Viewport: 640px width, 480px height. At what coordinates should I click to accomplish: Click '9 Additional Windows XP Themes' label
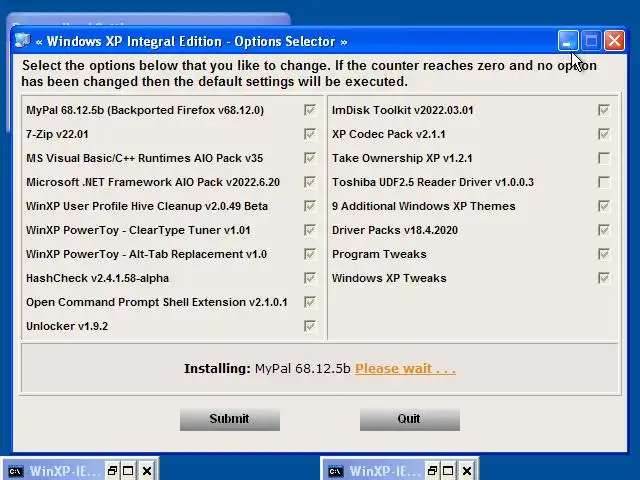(x=424, y=207)
